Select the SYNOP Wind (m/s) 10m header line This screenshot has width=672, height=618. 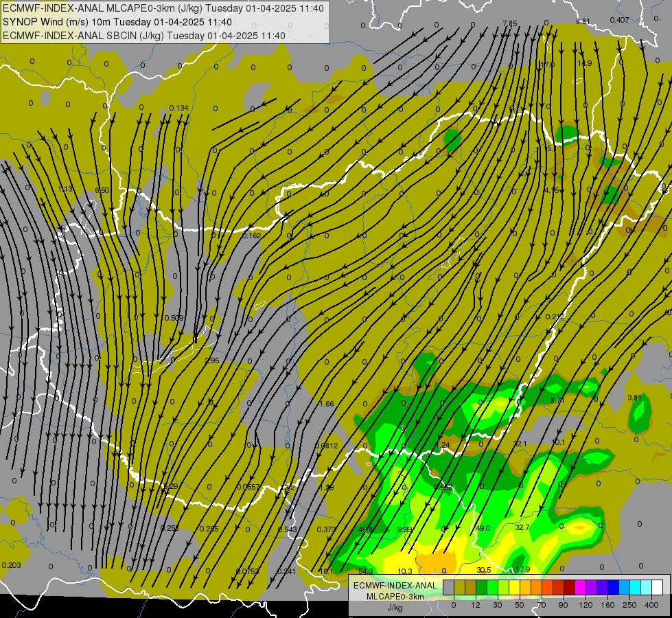pos(117,22)
